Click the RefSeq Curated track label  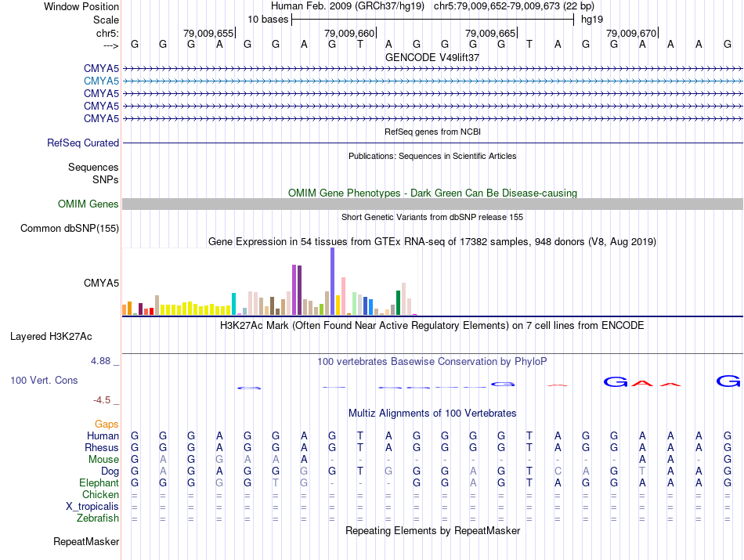tap(83, 143)
